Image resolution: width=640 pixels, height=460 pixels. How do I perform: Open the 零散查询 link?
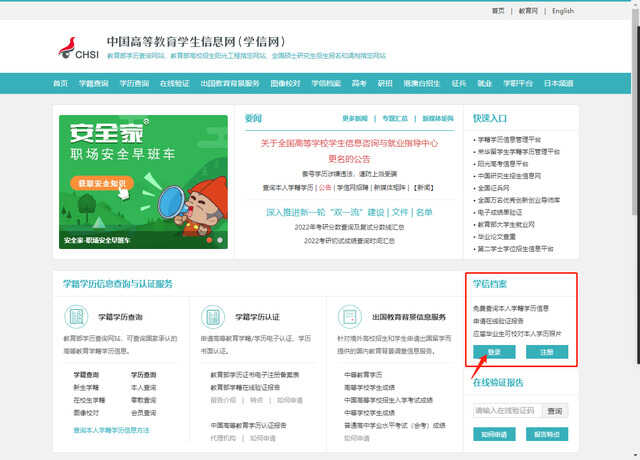(144, 400)
